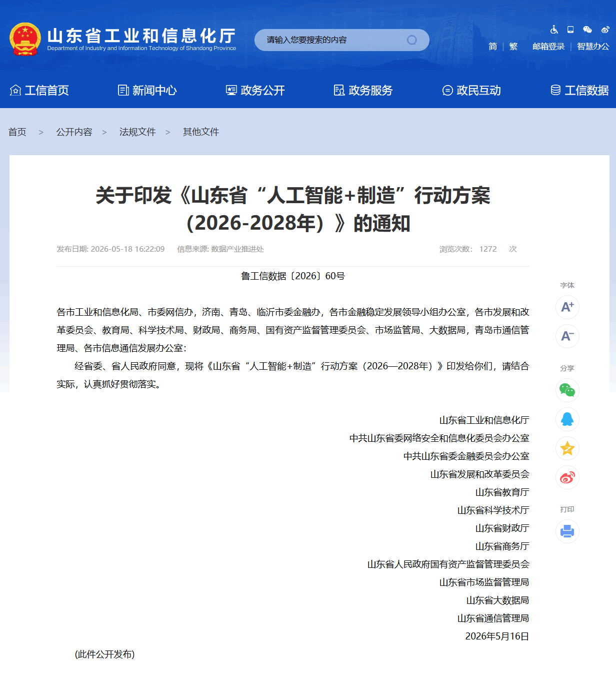The width and height of the screenshot is (616, 674).
Task: Decrease font size with A- button
Action: tap(567, 336)
